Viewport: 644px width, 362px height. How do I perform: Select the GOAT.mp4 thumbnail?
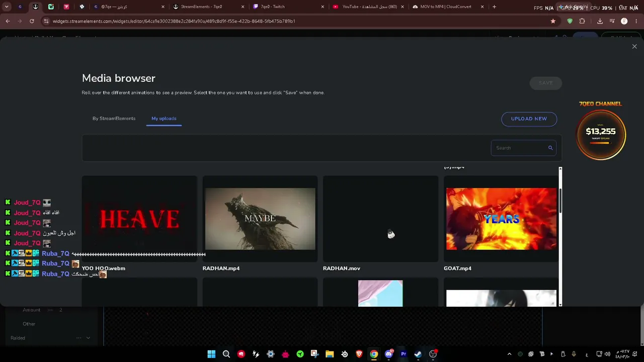501,219
